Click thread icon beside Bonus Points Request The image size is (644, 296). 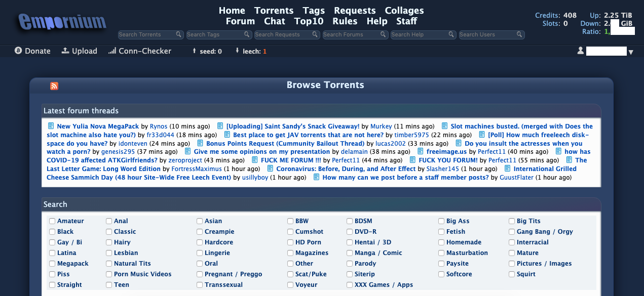pos(200,143)
